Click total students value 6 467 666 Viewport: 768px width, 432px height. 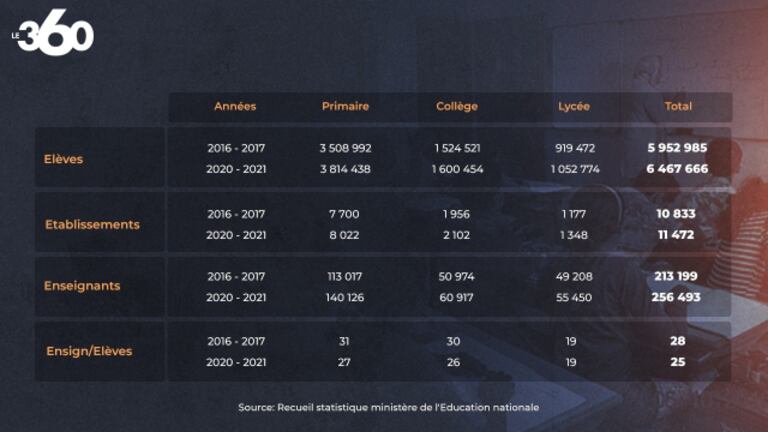(x=677, y=169)
